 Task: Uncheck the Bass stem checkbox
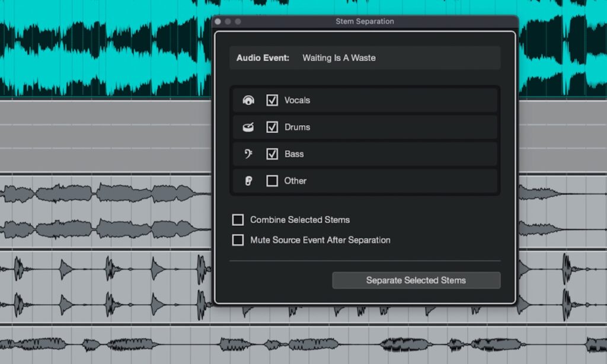[271, 154]
